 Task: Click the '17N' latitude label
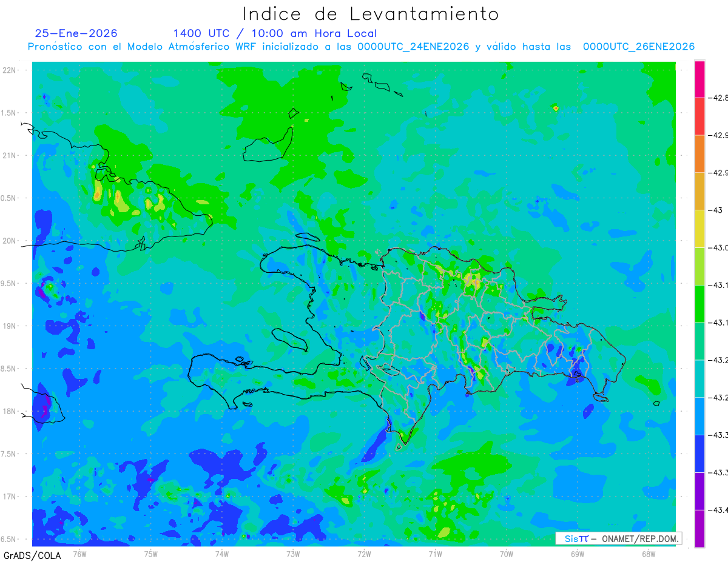[x=10, y=497]
